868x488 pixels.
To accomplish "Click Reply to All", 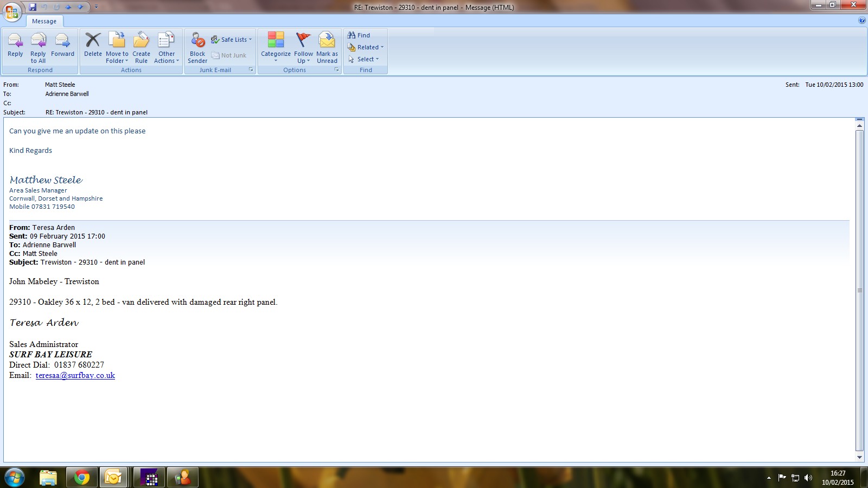I will [x=38, y=48].
